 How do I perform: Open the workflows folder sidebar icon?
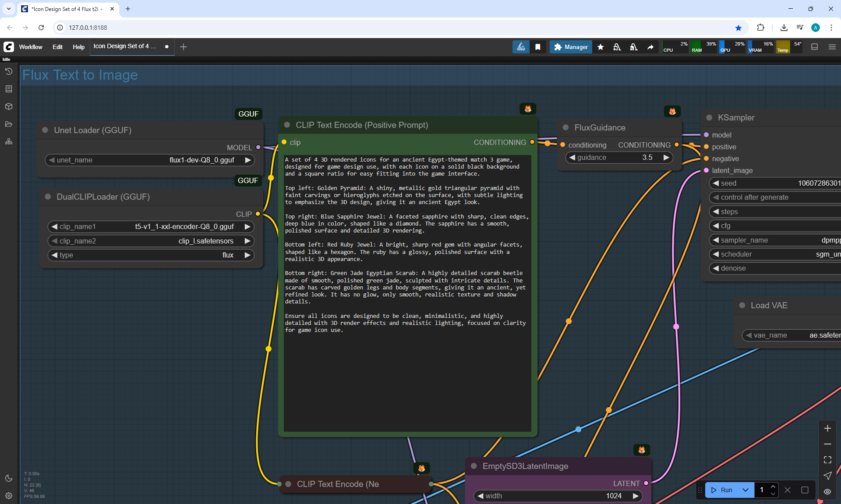click(x=8, y=124)
